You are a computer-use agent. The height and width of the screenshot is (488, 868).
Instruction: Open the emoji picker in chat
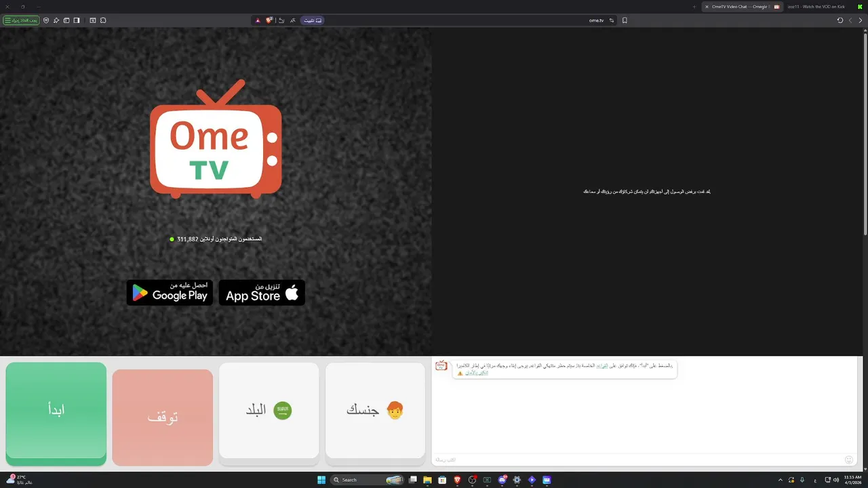click(849, 460)
